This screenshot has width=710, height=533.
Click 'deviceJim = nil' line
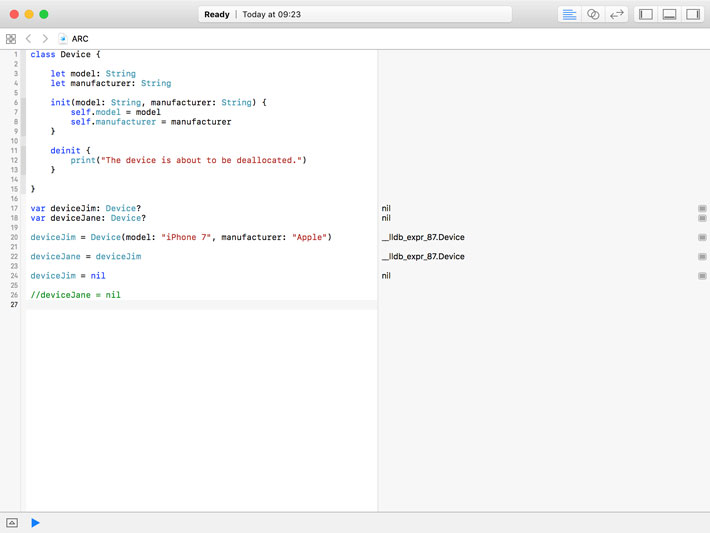tap(68, 276)
